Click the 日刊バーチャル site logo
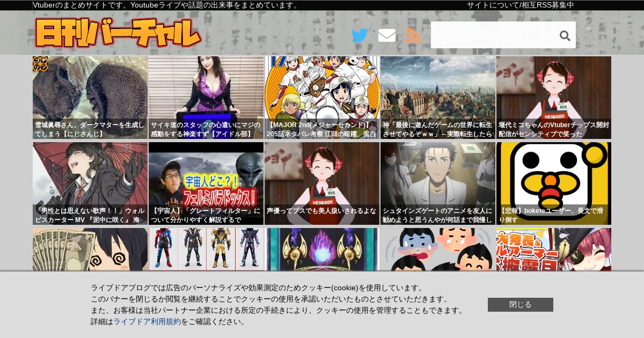This screenshot has width=644, height=338. click(x=118, y=33)
